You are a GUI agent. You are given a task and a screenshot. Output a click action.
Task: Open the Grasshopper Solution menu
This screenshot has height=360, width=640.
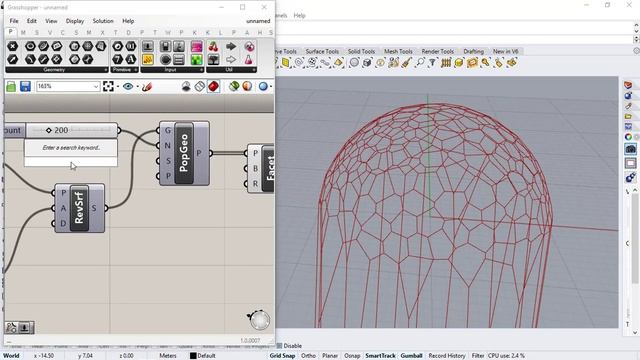click(103, 21)
